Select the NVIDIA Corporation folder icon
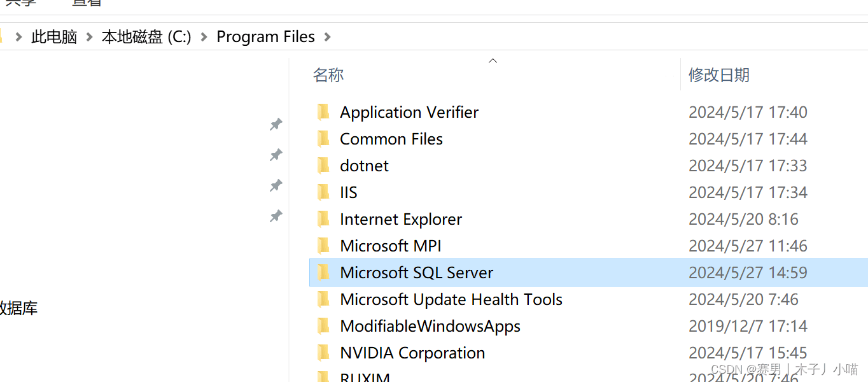 (324, 353)
